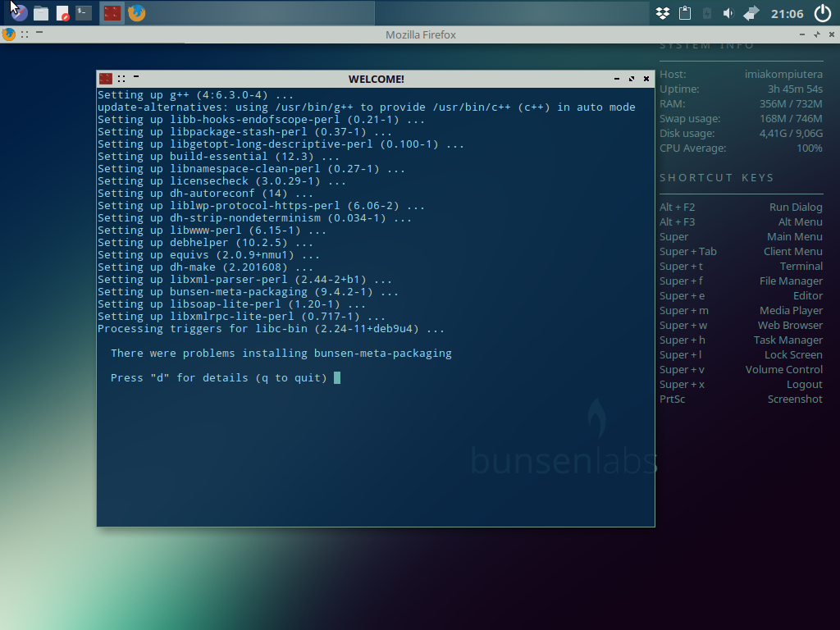Open the web browser launcher with compass icon

[x=19, y=13]
